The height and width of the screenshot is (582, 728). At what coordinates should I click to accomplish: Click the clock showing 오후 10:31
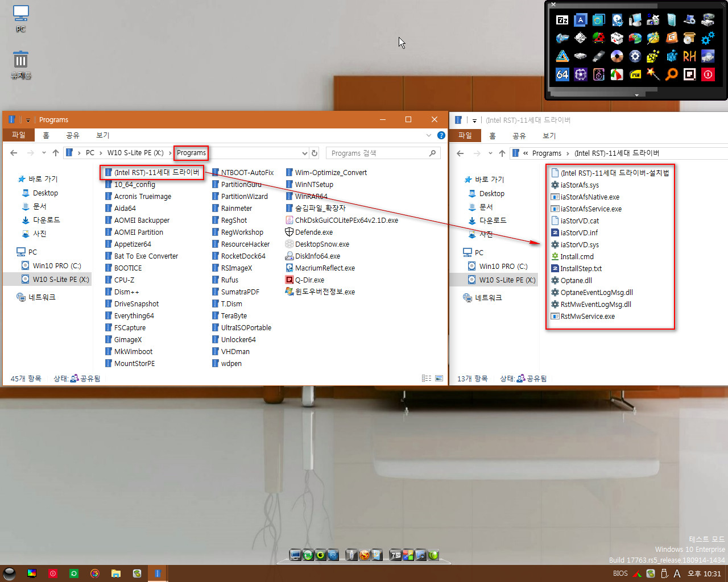[704, 573]
